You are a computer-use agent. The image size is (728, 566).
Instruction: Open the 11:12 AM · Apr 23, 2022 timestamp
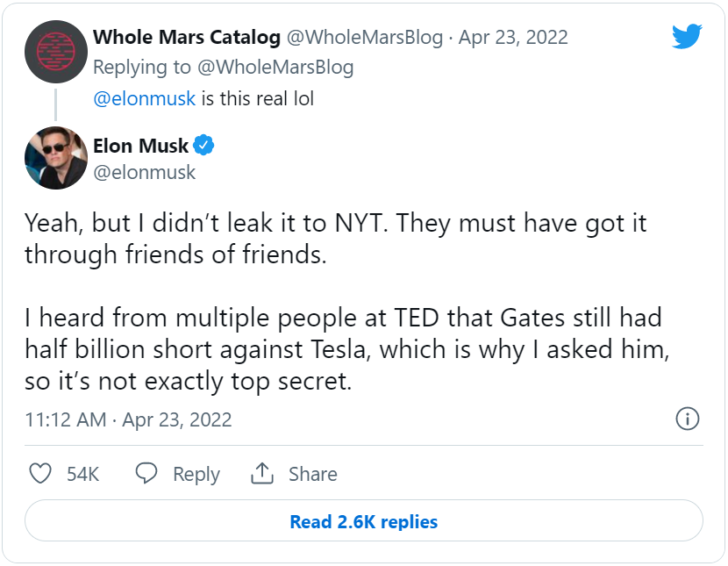tap(128, 419)
